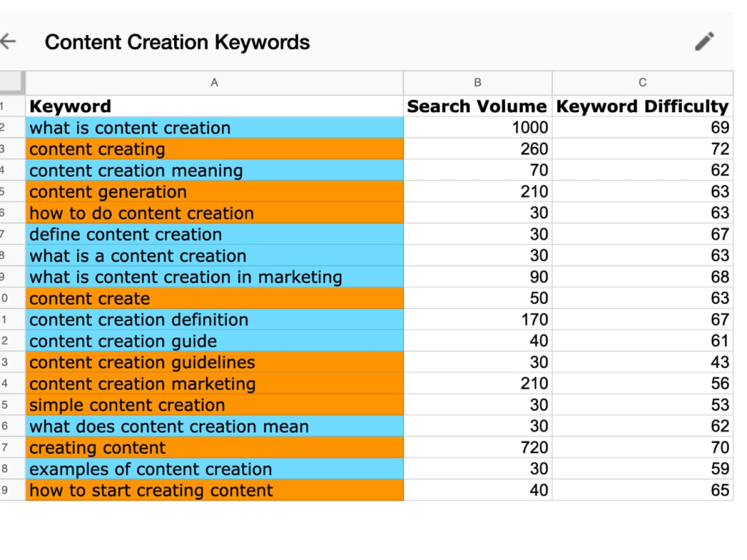Select search volume 210 for content creation marketing
Screen dimensions: 747x560
click(x=478, y=383)
